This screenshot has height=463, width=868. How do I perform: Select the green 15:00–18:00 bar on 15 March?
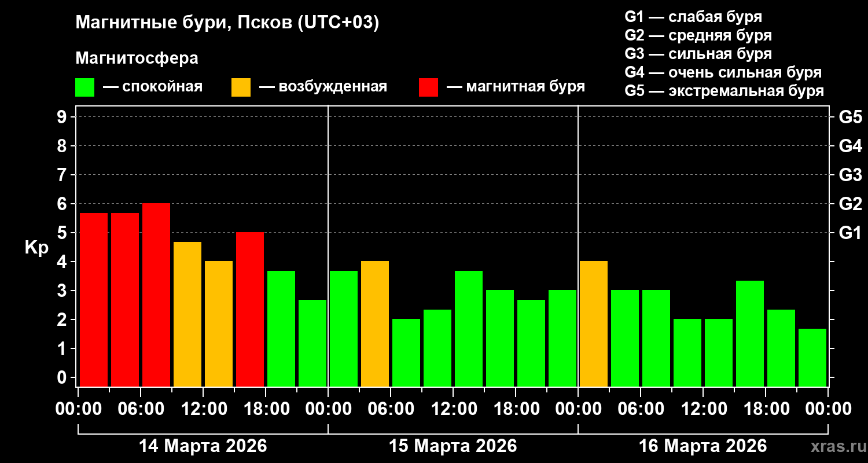pos(500,339)
